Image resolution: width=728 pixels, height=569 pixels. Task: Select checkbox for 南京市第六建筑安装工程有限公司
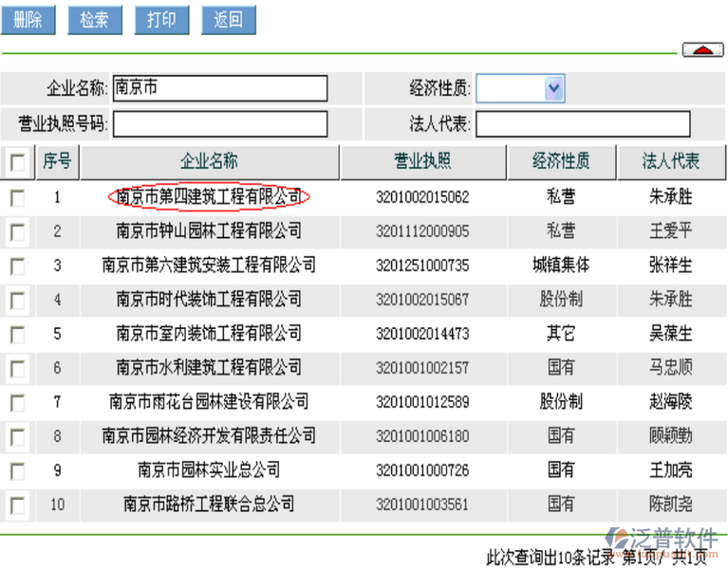coord(17,266)
